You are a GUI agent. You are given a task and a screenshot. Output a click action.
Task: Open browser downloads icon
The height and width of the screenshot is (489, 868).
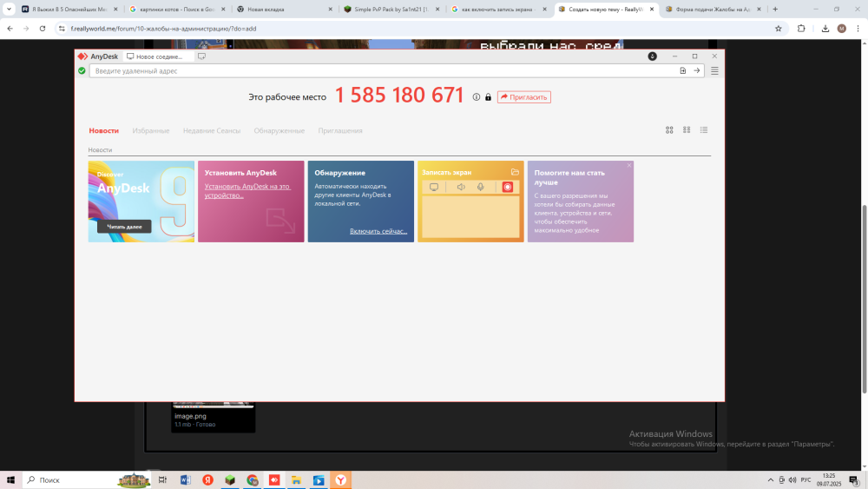coord(825,29)
